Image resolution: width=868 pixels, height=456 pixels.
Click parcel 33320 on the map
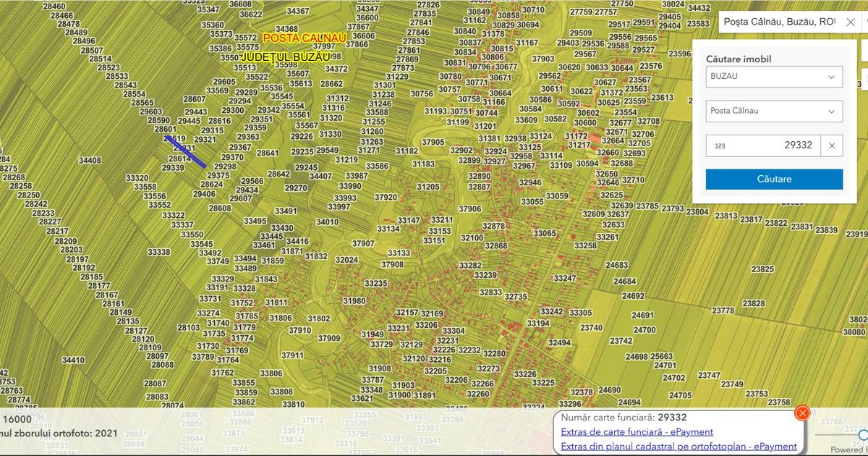click(x=137, y=178)
